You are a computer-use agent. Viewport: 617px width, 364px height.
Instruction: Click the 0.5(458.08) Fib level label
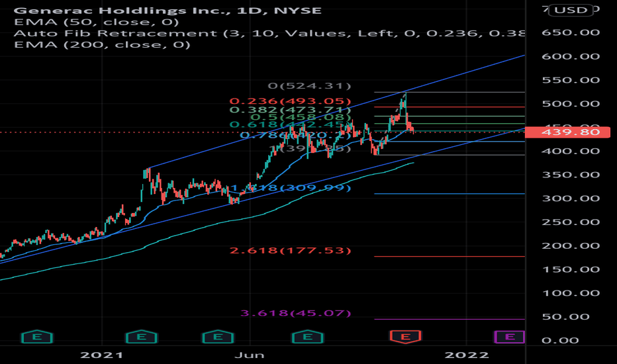[301, 117]
